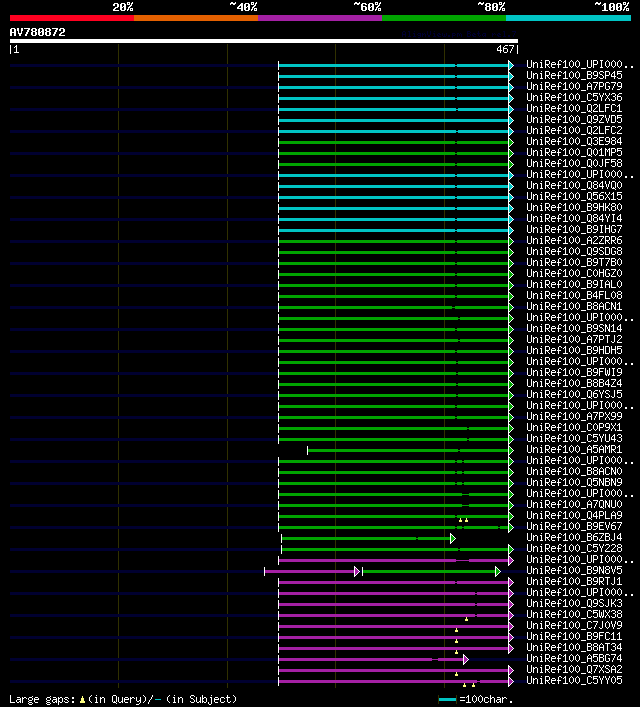Open hit UniRef100_Q2LFC1
The image size is (640, 707).
(x=574, y=108)
